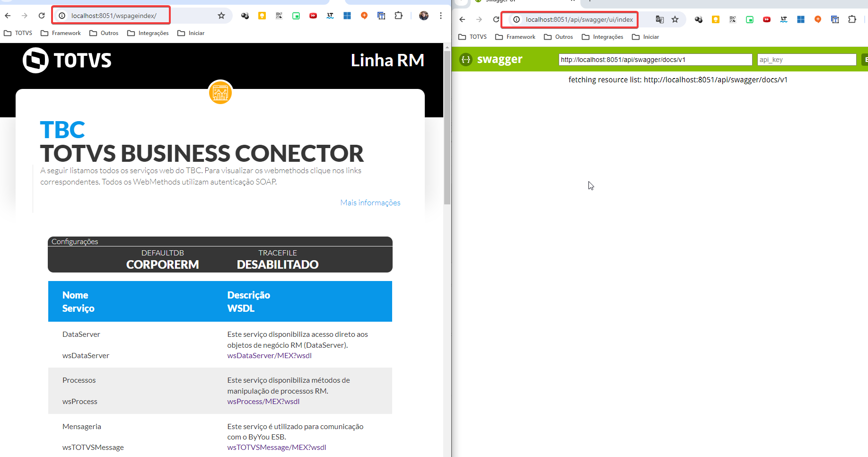
Task: Go back in the Swagger browser window
Action: pos(462,19)
